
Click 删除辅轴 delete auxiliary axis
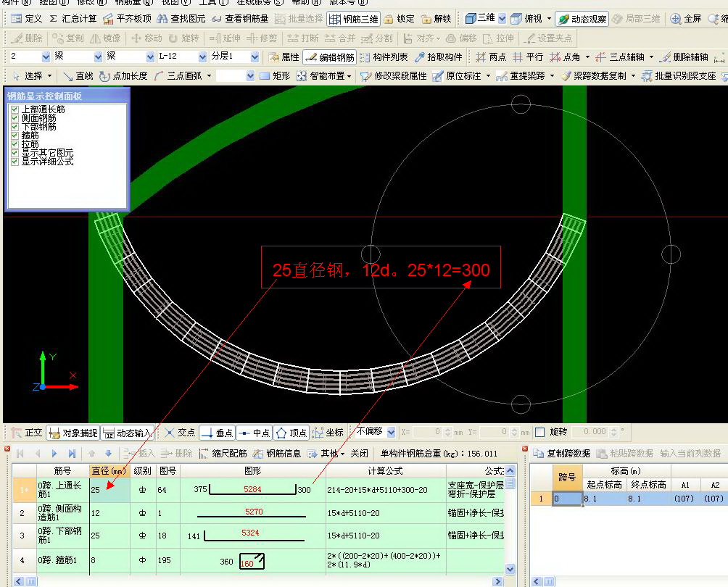(684, 57)
